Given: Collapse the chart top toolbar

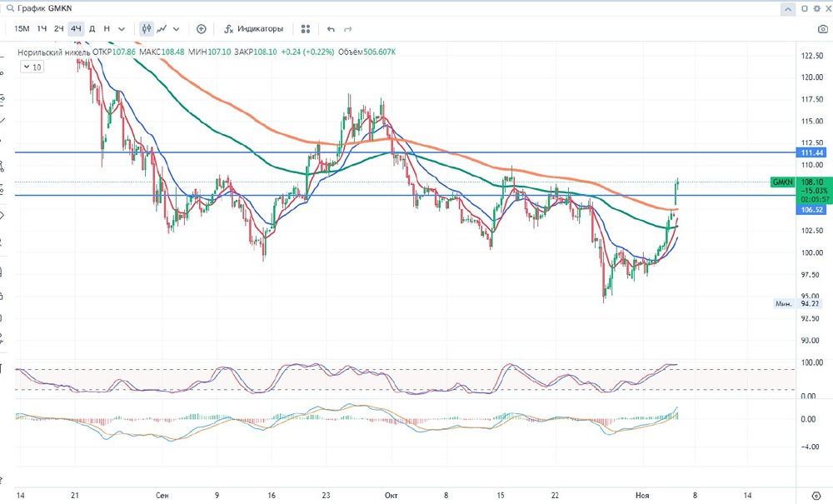Looking at the screenshot, I should [x=788, y=9].
